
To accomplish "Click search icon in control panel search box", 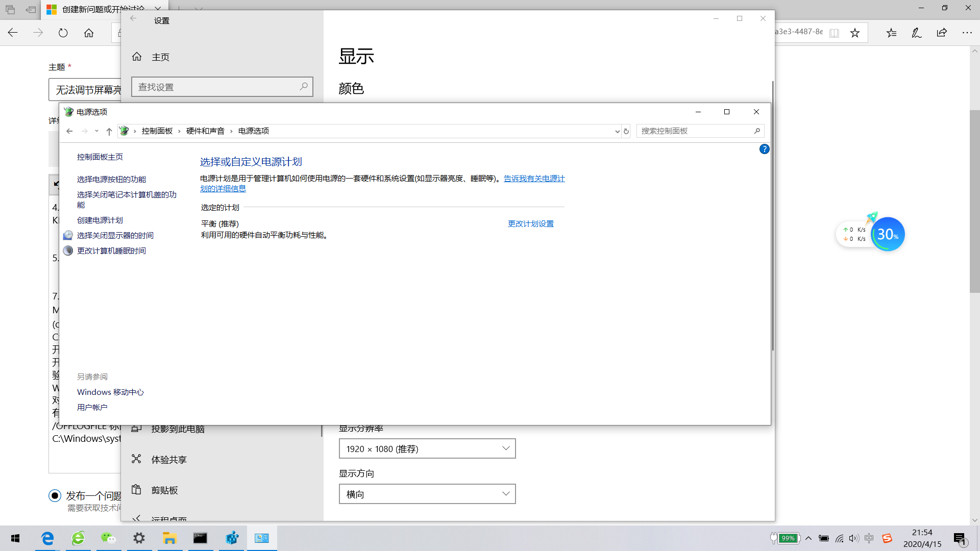I will tap(757, 131).
